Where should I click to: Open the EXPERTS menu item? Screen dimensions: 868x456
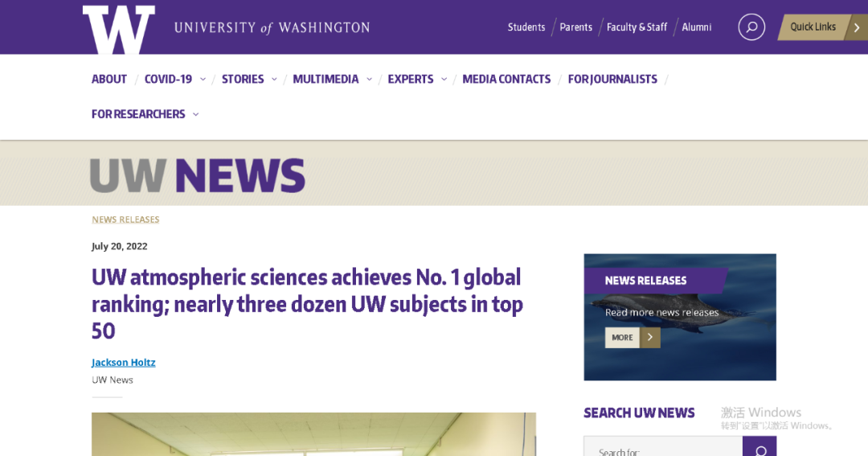(410, 80)
